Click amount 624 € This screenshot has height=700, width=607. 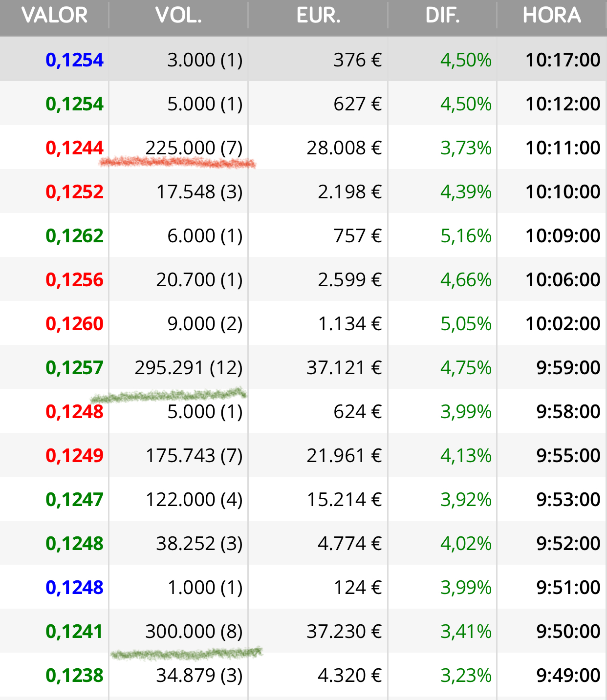(x=358, y=412)
